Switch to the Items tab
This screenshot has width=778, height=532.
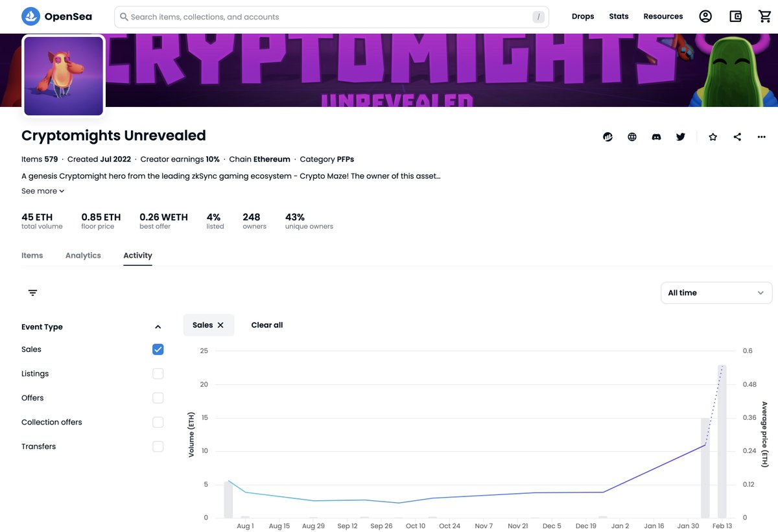click(x=32, y=255)
